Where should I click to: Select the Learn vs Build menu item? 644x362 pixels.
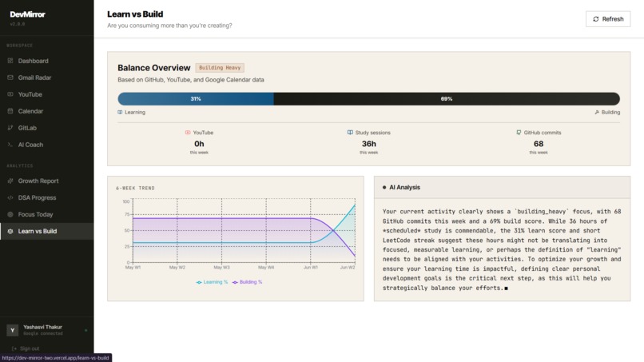(47, 231)
